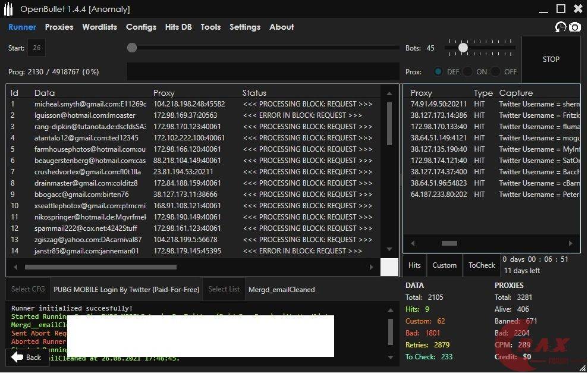The height and width of the screenshot is (373, 588).
Task: Click the Bots count slider handle
Action: (463, 48)
